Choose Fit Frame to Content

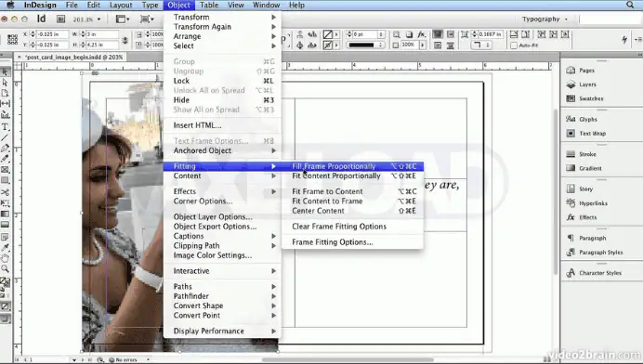353,191
